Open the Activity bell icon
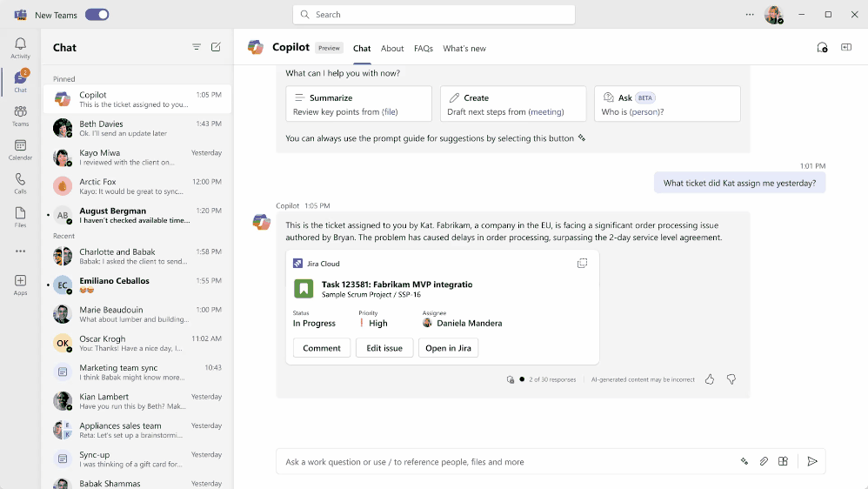This screenshot has width=868, height=489. (x=21, y=48)
